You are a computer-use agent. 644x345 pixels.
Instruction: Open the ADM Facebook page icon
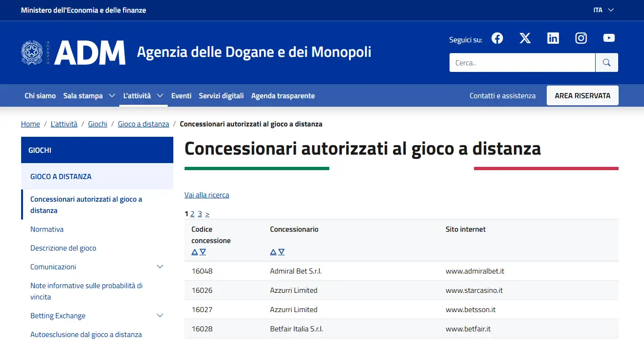(497, 38)
